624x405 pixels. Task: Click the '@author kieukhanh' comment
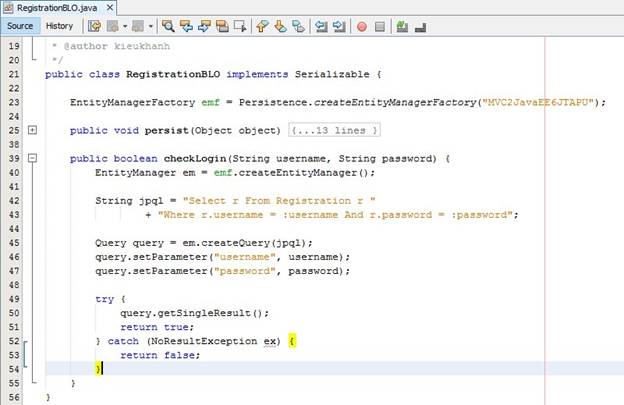(117, 46)
